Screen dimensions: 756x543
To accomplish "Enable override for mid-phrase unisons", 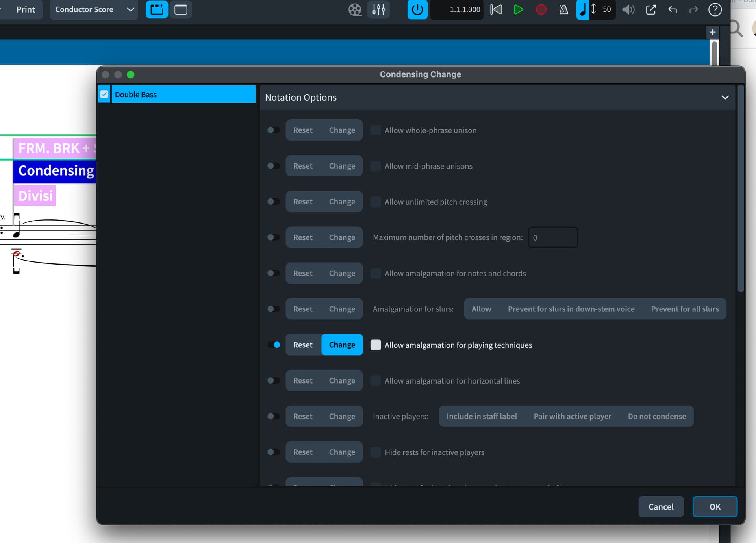I will pyautogui.click(x=273, y=166).
